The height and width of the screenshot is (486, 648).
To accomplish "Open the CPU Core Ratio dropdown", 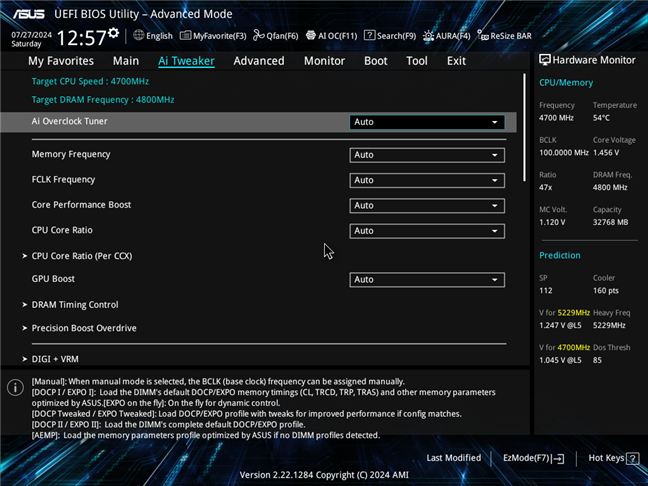I will tap(427, 231).
